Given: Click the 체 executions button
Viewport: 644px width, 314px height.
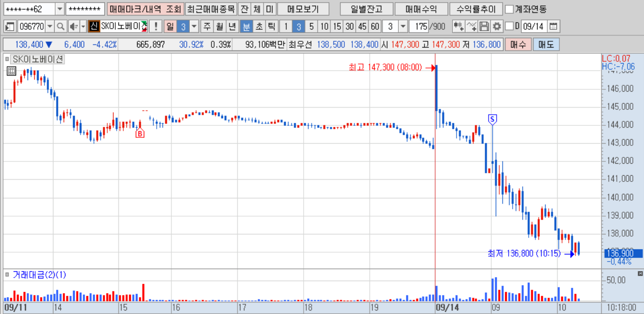Looking at the screenshot, I should click(257, 9).
